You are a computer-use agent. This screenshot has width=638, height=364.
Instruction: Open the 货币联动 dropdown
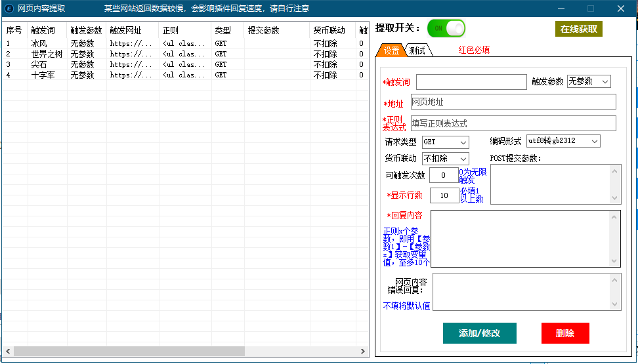(x=445, y=159)
